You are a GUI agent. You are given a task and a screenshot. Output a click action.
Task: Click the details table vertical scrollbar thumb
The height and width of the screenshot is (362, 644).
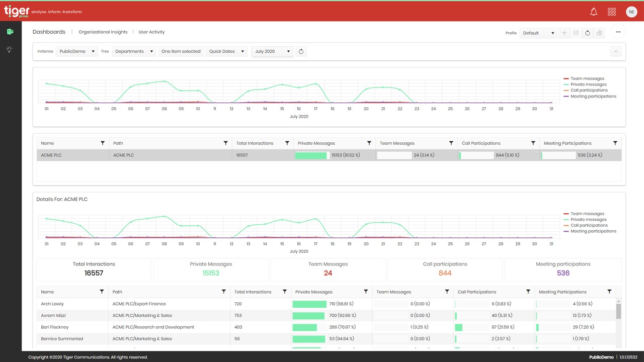point(618,311)
